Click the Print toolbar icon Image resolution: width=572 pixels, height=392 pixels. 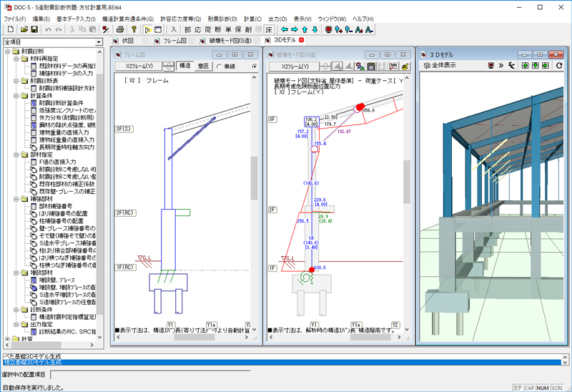(x=121, y=29)
